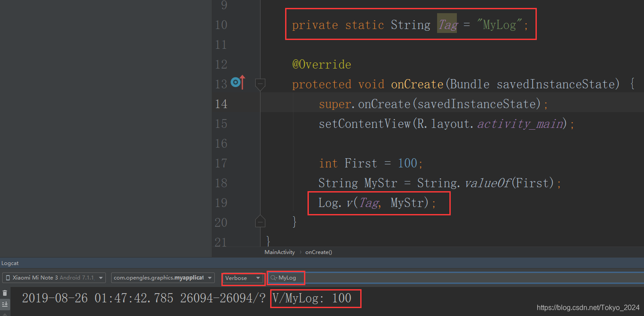Click the phone icon in the device selector

pos(8,277)
